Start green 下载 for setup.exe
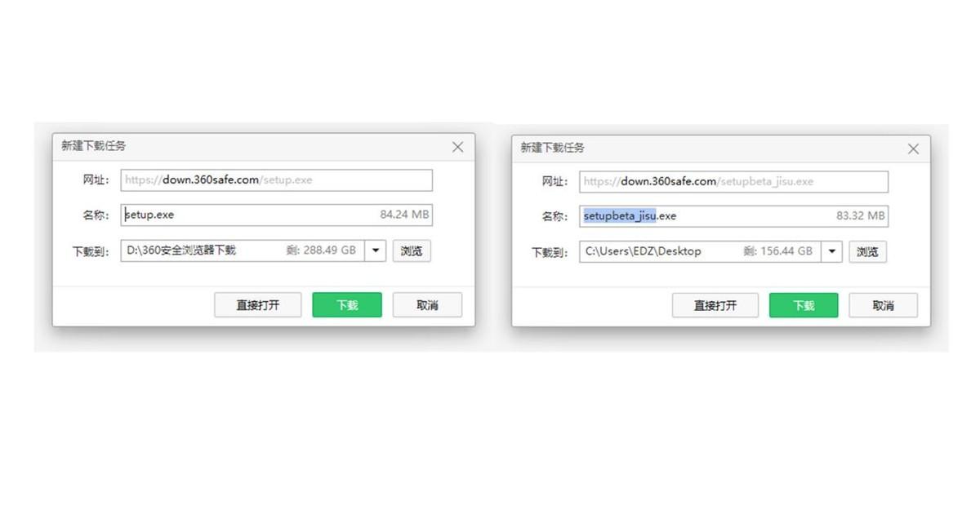This screenshot has height=510, width=980. 347,305
